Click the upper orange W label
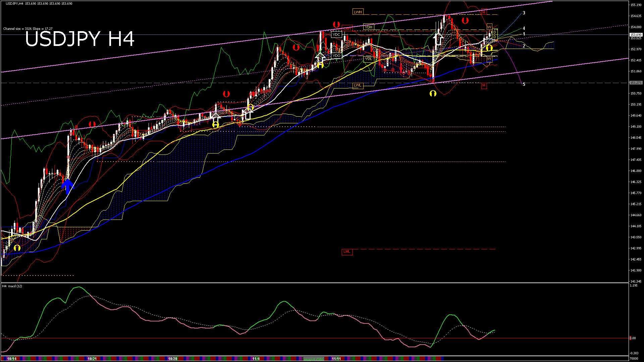This screenshot has width=644, height=362. 489,27
